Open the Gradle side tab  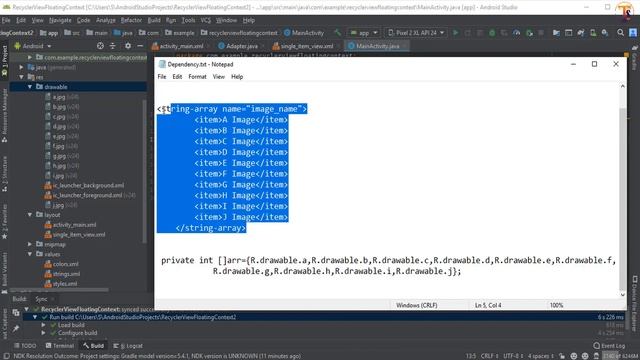tap(635, 58)
